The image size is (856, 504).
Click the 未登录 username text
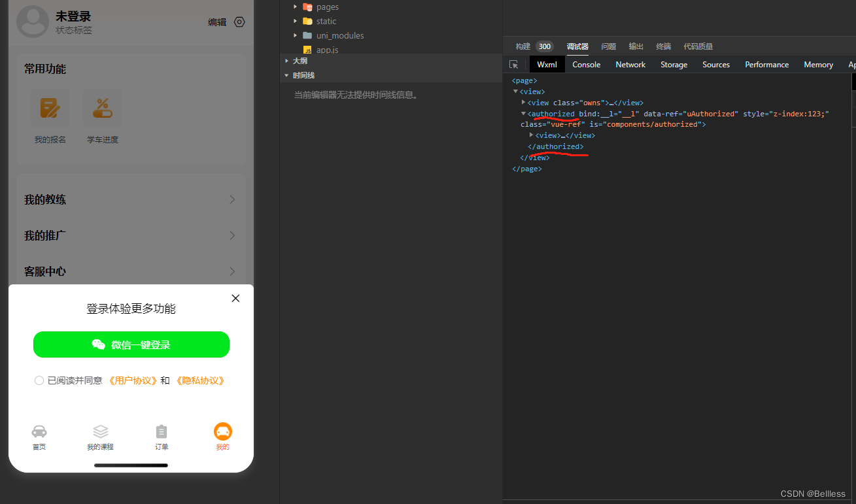(x=73, y=16)
